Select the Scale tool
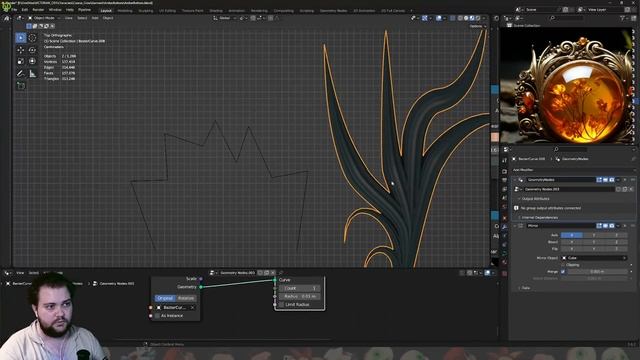Viewport: 640px width, 360px height. pos(20,61)
